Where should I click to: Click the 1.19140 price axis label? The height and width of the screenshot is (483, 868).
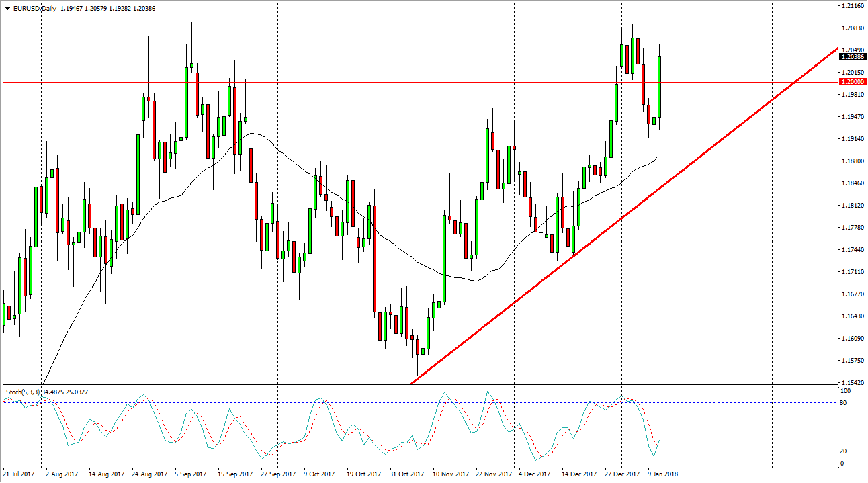pyautogui.click(x=854, y=139)
